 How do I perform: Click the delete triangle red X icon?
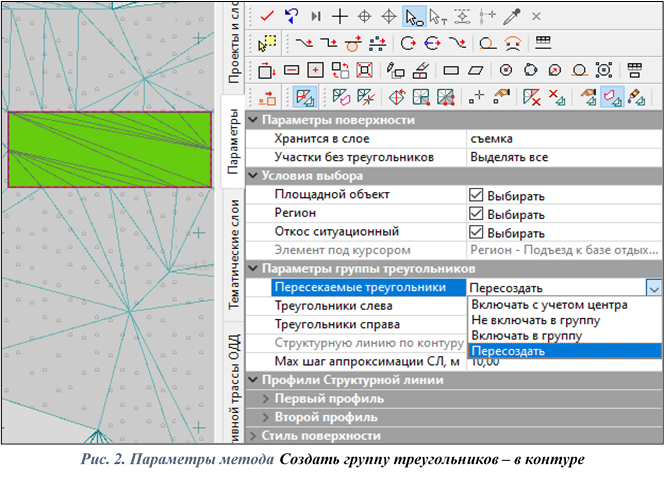531,97
